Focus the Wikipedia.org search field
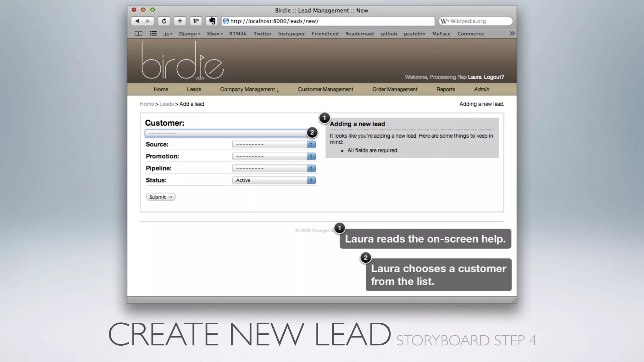Screen dimensions: 644x362 pos(475,21)
